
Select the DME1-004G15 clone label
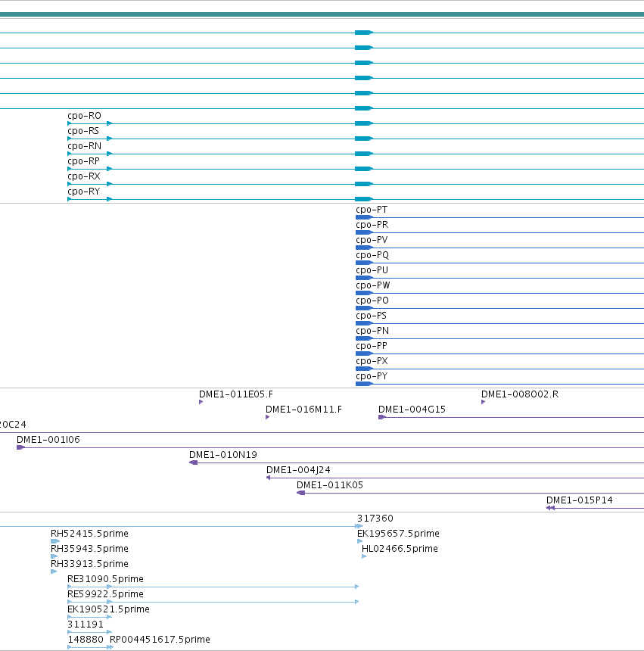coord(412,410)
